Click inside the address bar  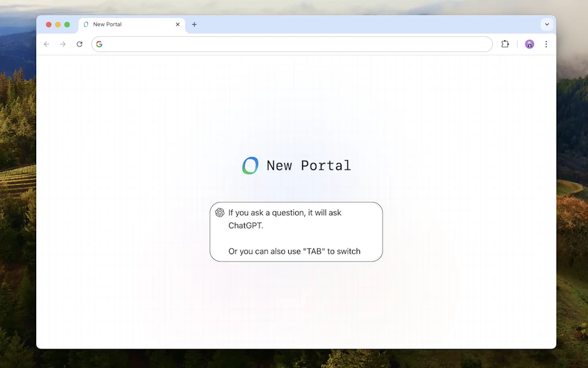point(287,44)
